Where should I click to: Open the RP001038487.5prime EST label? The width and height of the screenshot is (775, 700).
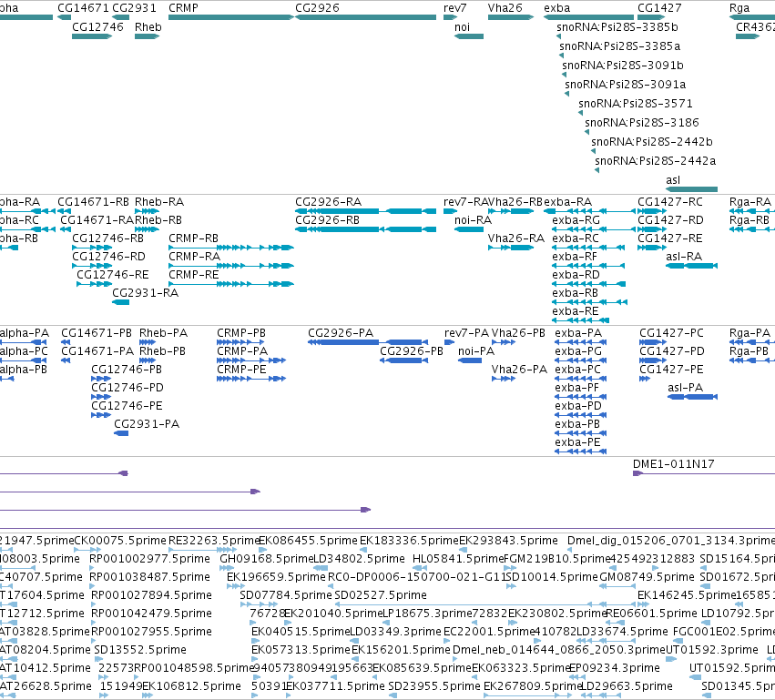click(x=149, y=577)
